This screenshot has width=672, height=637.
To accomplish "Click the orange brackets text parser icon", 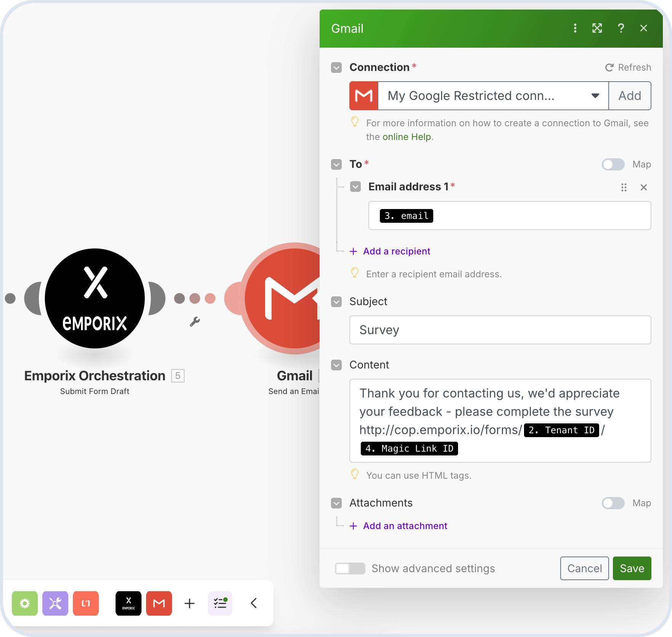I will [x=86, y=603].
